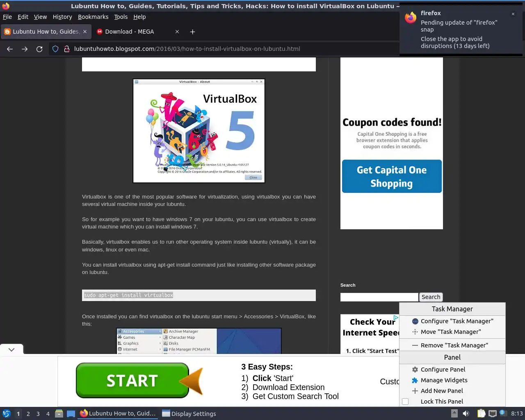Click the Firefox logo in the notification
This screenshot has height=420, width=525.
[411, 18]
